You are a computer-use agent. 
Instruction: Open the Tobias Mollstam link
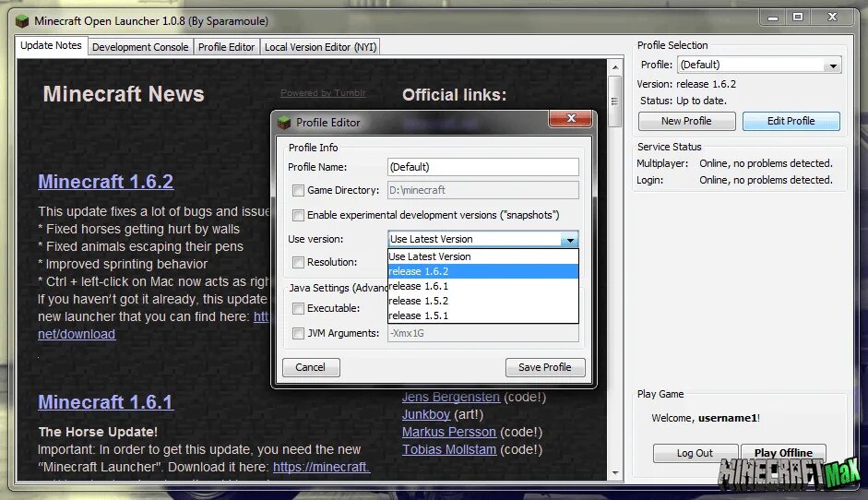tap(449, 449)
